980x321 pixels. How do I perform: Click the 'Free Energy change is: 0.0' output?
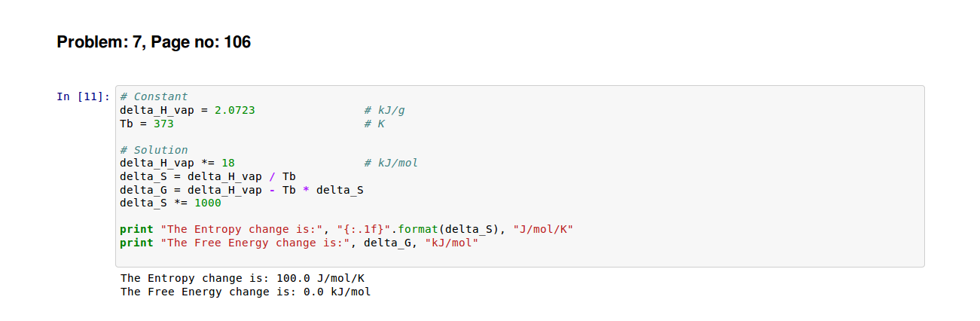pyautogui.click(x=246, y=292)
